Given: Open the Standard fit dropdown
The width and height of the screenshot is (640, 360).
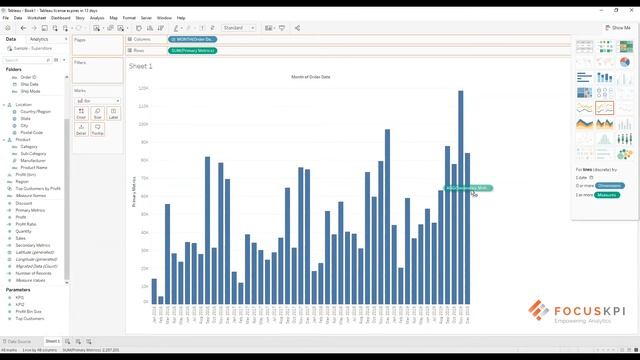Looking at the screenshot, I should [239, 28].
